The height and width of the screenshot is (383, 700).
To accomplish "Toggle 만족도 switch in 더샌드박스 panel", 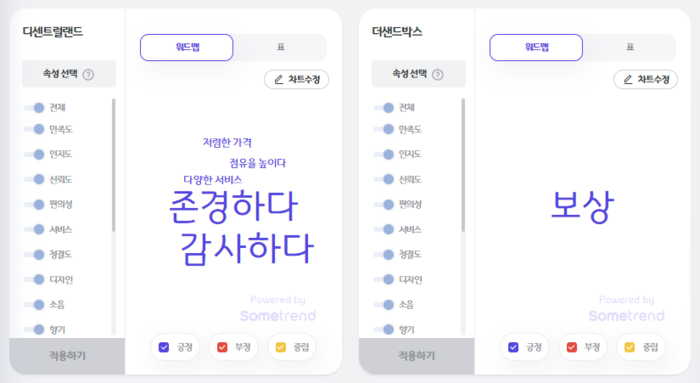I will coord(384,129).
